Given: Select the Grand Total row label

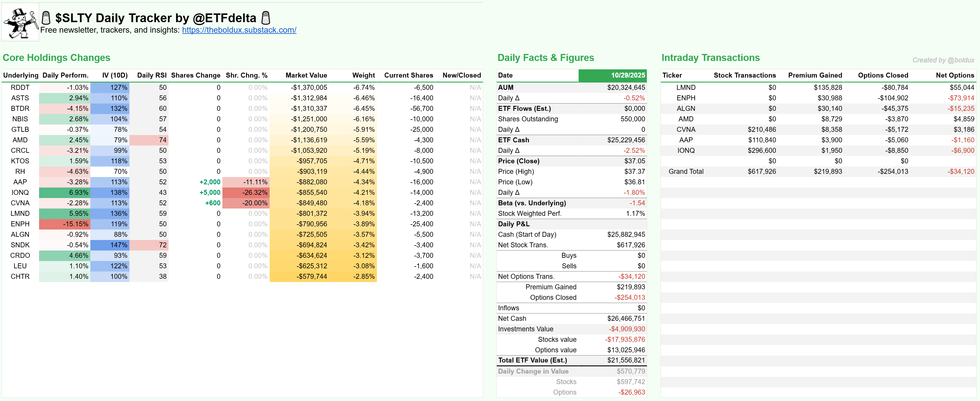Looking at the screenshot, I should click(x=686, y=171).
